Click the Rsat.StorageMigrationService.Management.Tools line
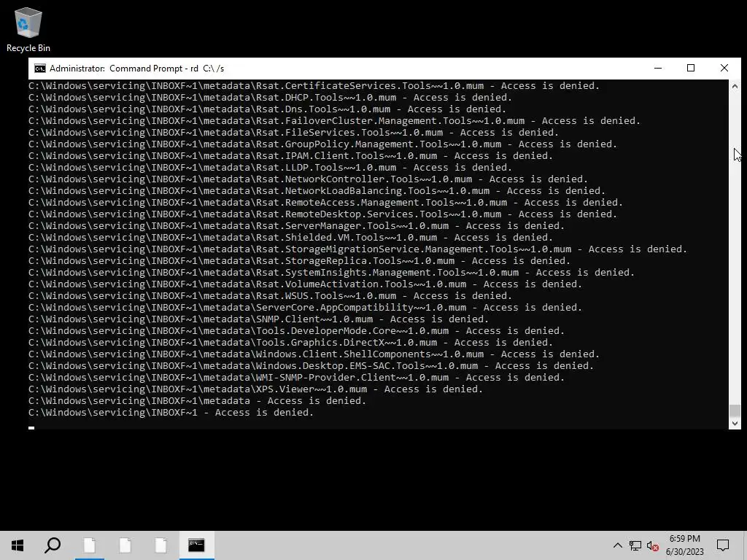 (x=357, y=249)
